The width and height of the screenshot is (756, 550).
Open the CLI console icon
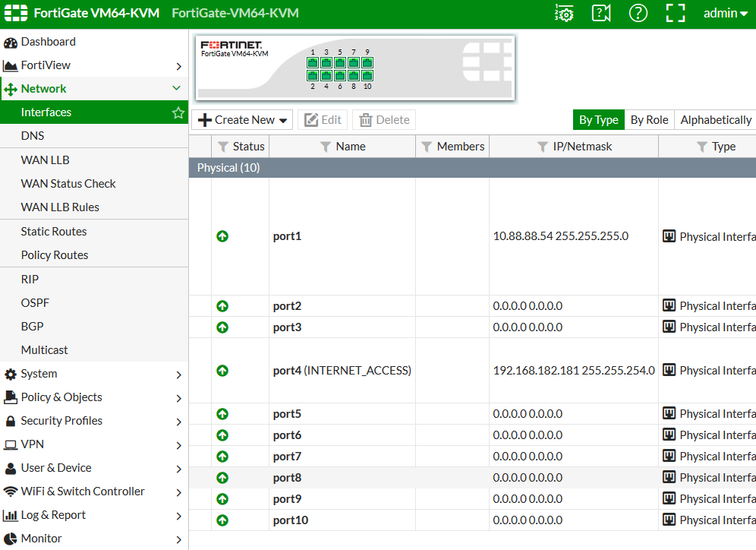(564, 13)
